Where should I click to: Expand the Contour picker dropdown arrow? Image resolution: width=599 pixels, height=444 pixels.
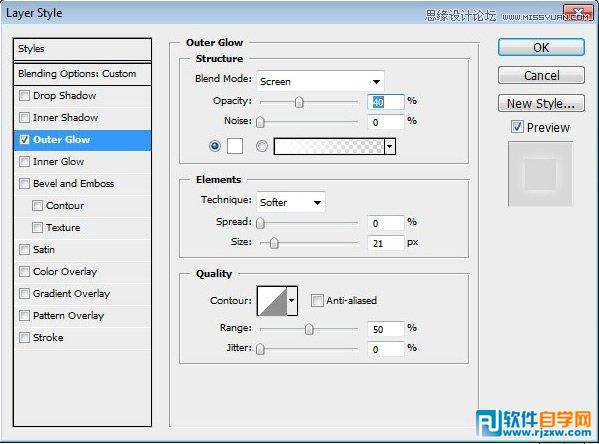292,301
